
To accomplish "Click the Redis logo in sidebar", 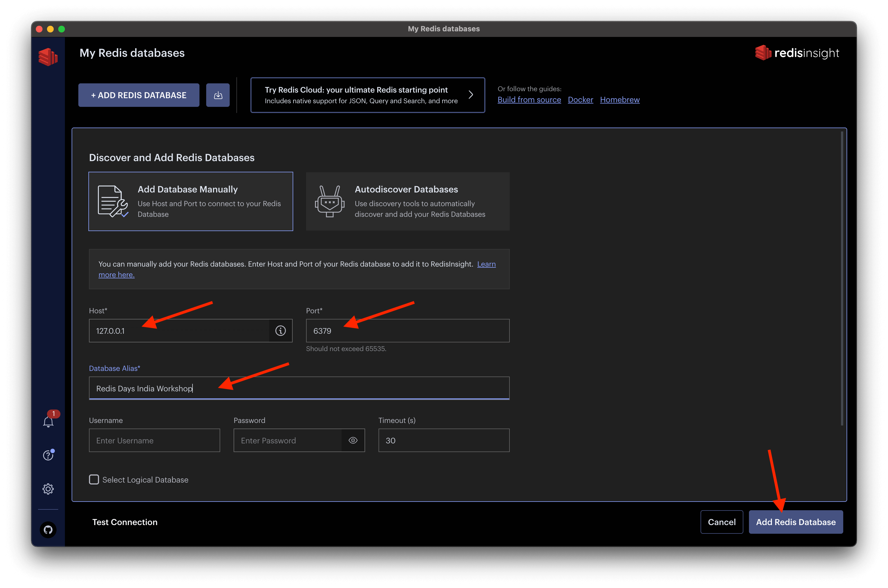I will click(48, 57).
